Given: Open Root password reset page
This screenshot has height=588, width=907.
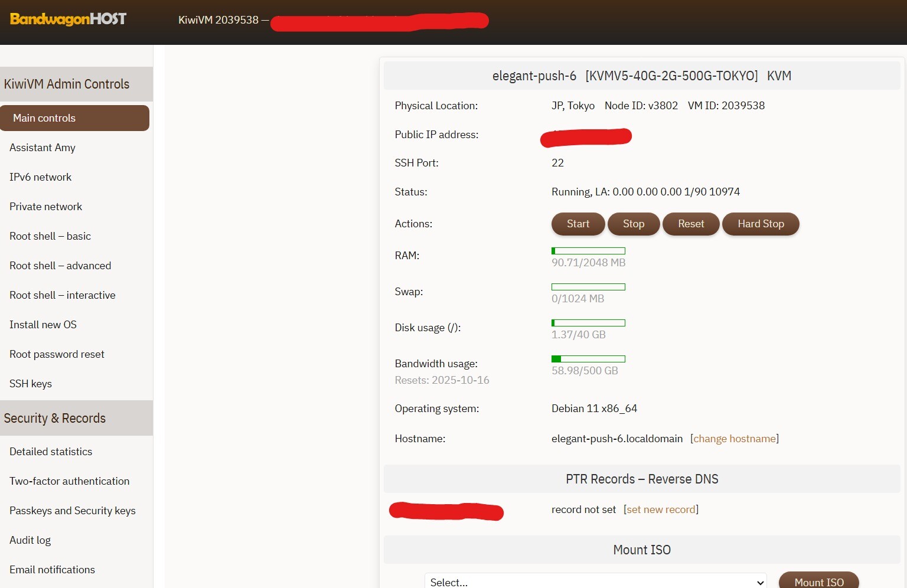Looking at the screenshot, I should tap(57, 354).
